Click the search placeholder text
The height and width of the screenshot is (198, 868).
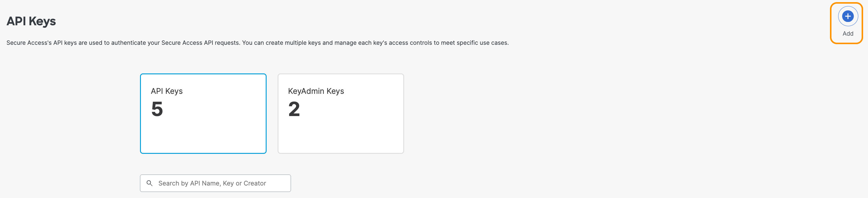point(212,183)
